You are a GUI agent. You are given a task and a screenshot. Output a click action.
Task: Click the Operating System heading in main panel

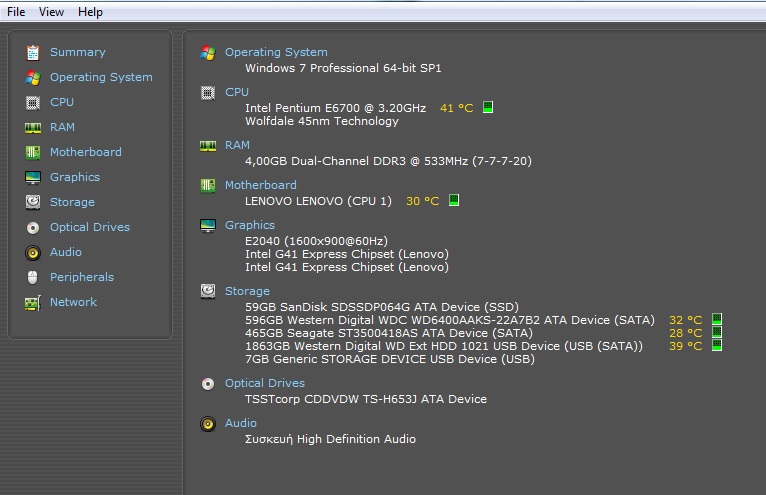[276, 52]
